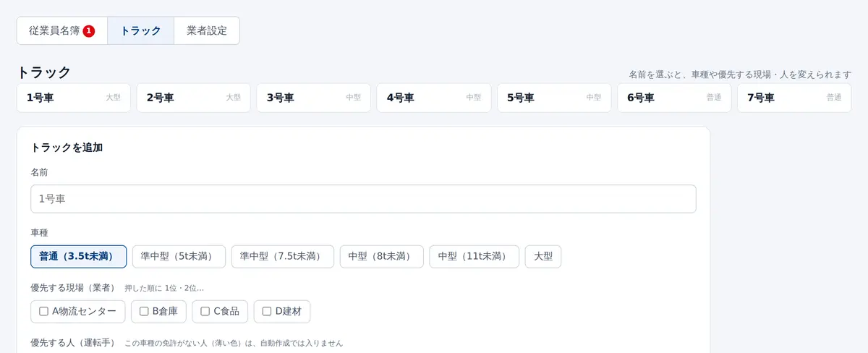
Task: Select truck card 7号車
Action: [794, 98]
